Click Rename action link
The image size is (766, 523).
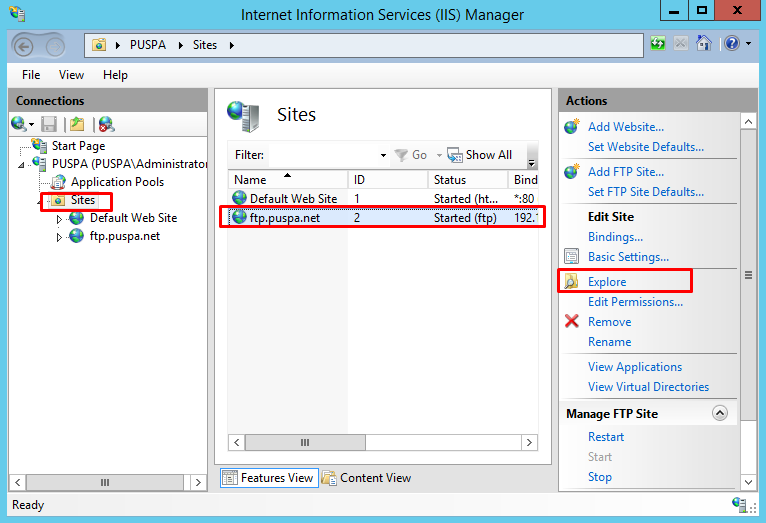(x=610, y=342)
